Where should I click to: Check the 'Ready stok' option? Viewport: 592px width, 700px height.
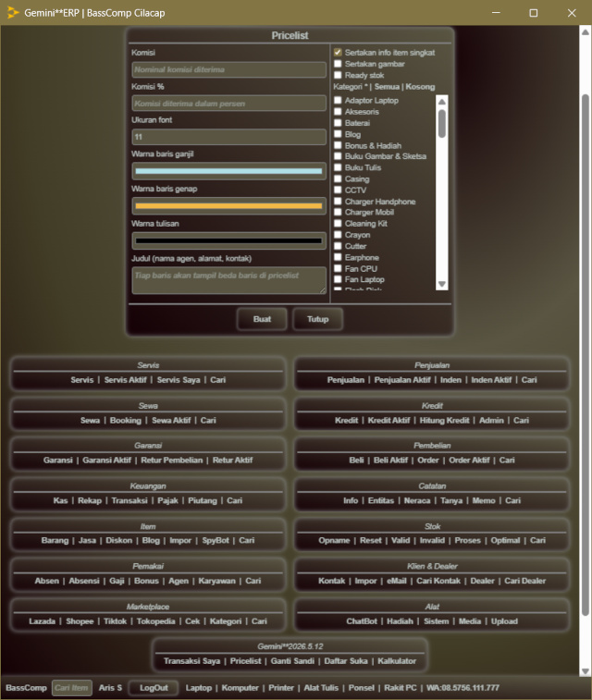click(x=338, y=75)
